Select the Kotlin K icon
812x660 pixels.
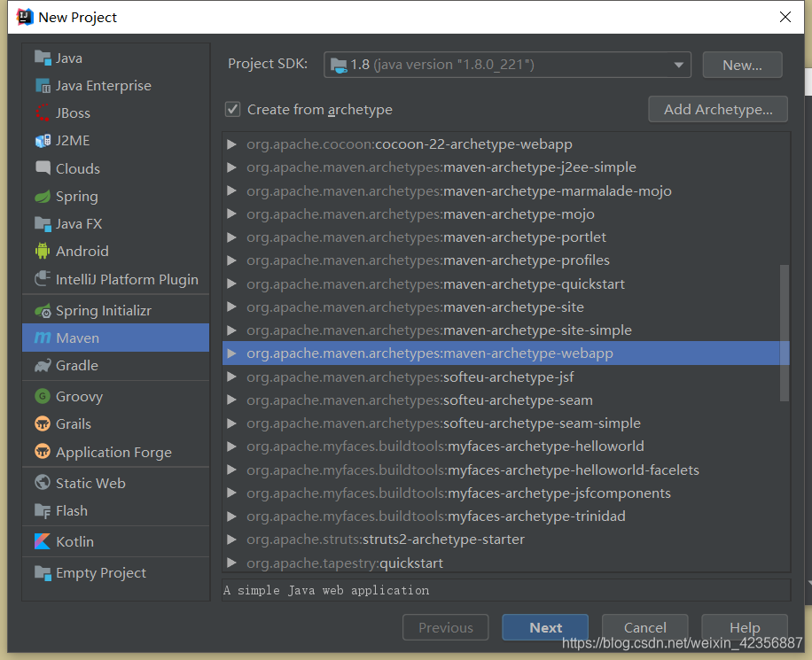[x=43, y=541]
